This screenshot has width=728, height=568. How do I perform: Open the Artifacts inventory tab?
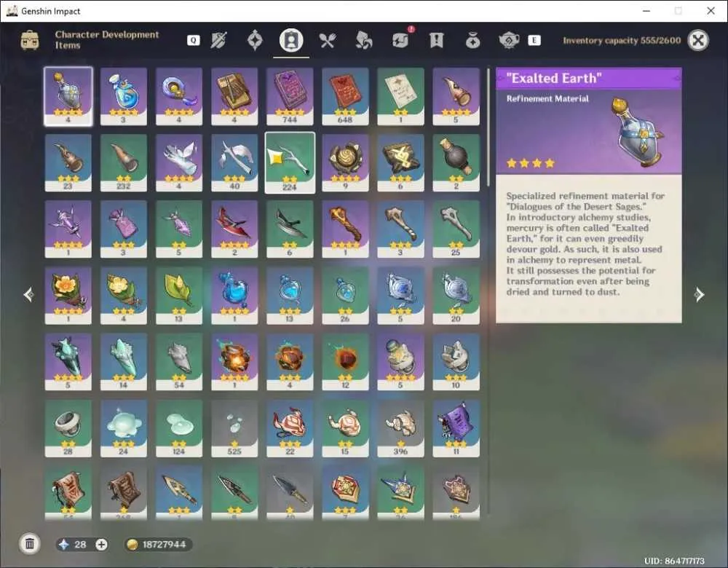point(254,40)
